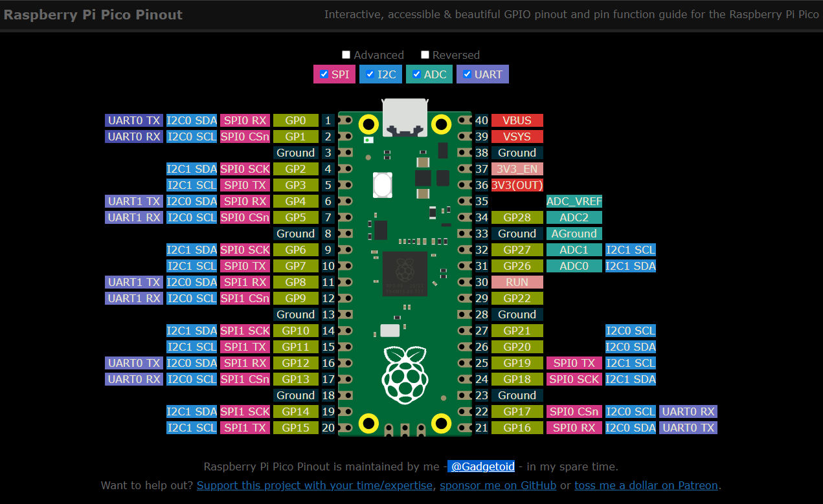Click the ADC1 function label
The width and height of the screenshot is (823, 504).
pyautogui.click(x=574, y=250)
